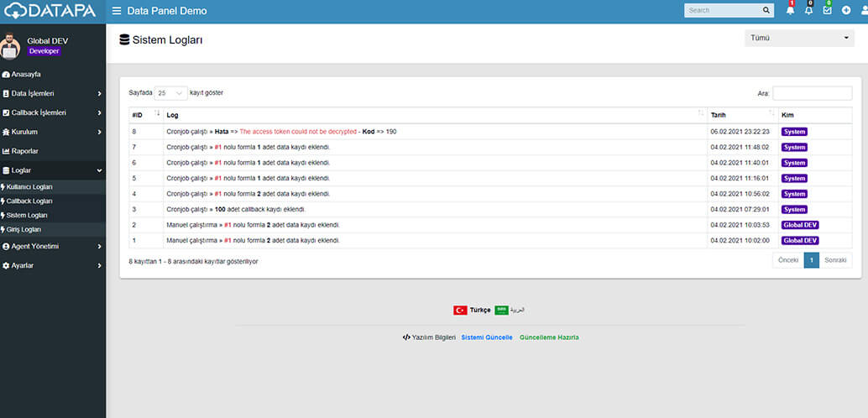Click the Global DEV avatar picture

(x=10, y=46)
